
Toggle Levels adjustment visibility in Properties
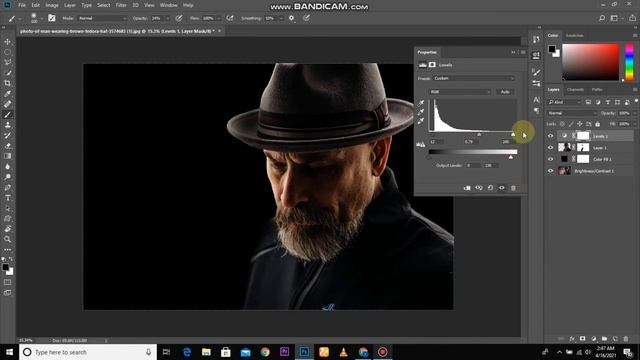click(502, 188)
